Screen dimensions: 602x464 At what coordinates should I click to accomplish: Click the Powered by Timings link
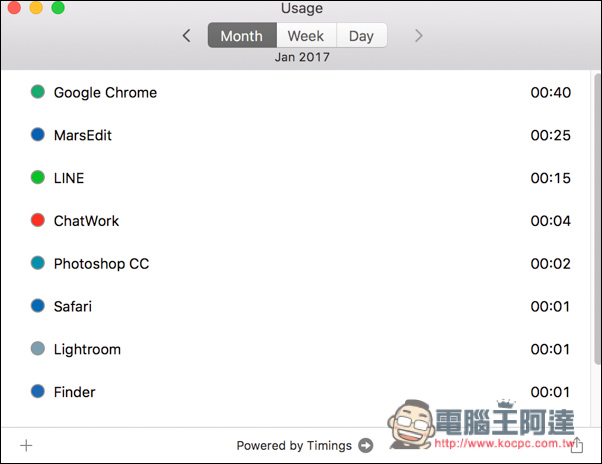(x=294, y=446)
